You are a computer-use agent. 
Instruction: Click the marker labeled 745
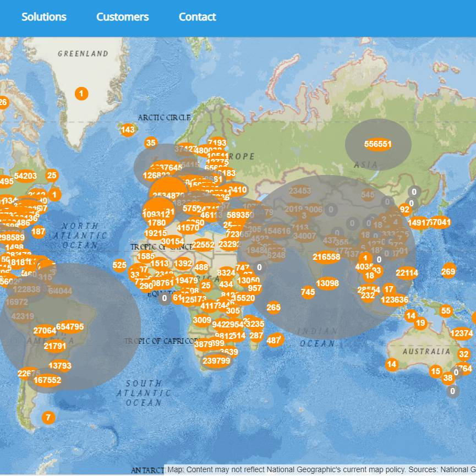click(308, 292)
